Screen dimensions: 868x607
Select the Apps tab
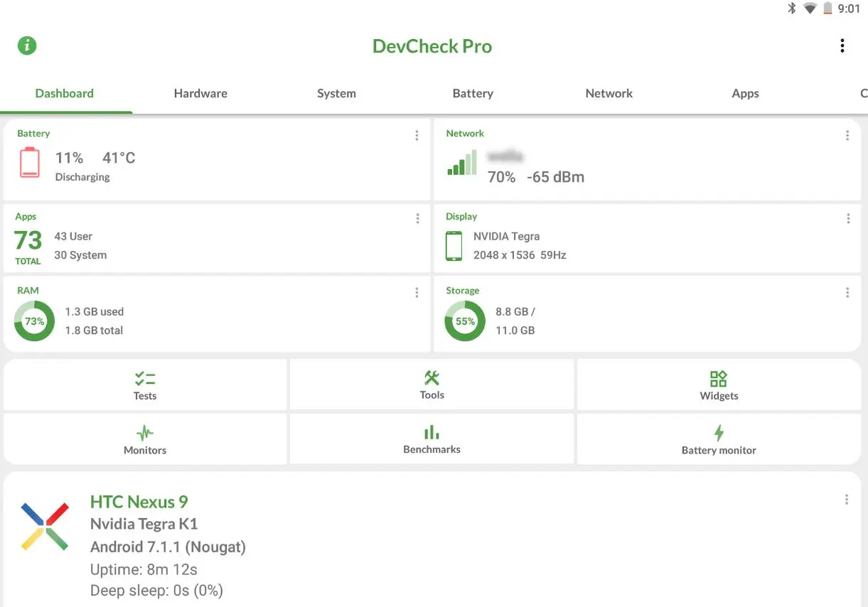coord(745,93)
